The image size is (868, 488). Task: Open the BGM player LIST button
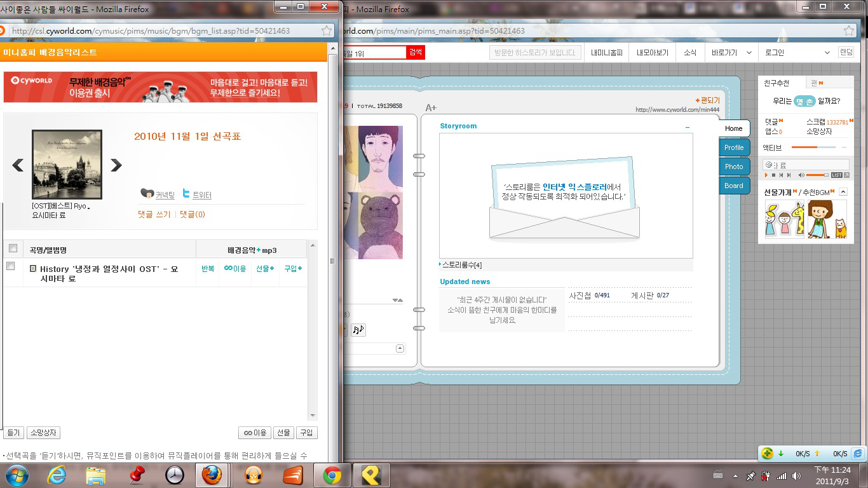[836, 175]
